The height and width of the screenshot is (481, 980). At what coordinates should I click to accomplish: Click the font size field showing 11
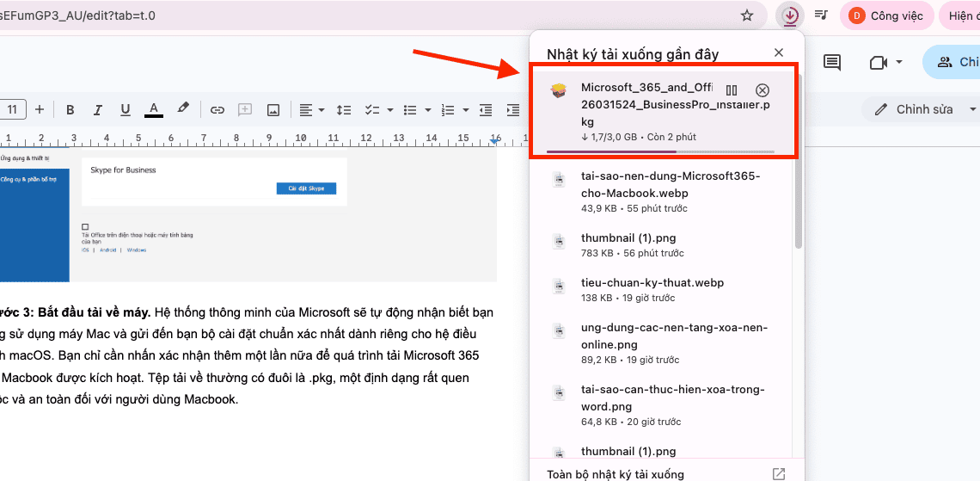[x=13, y=109]
